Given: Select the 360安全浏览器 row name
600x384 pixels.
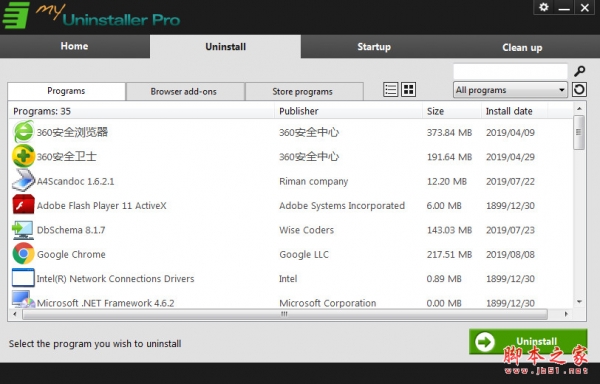Looking at the screenshot, I should tap(72, 132).
